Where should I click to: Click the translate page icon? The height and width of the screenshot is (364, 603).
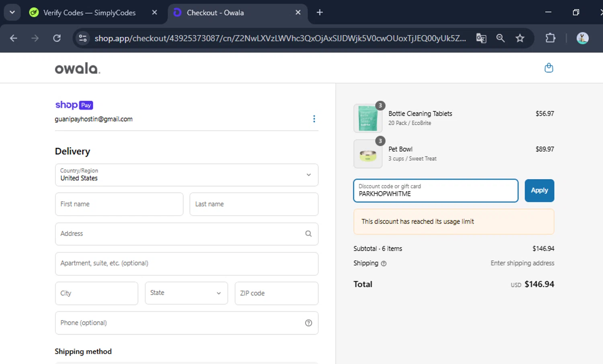pyautogui.click(x=481, y=38)
